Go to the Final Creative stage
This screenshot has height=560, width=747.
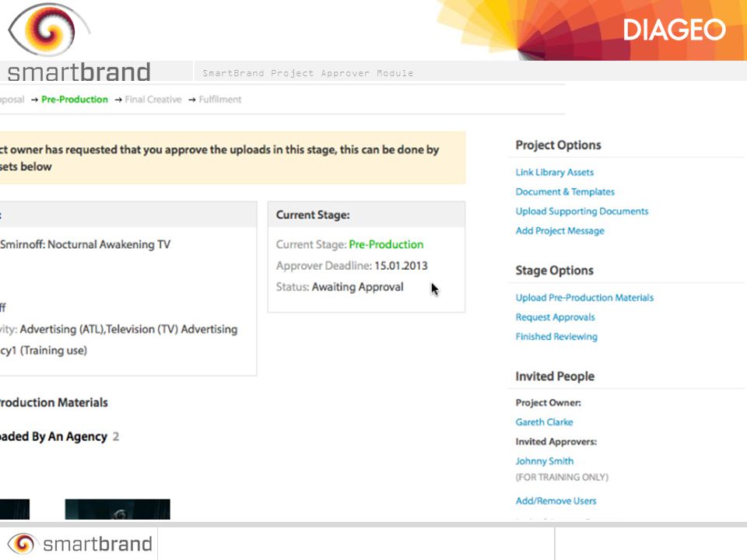[153, 100]
